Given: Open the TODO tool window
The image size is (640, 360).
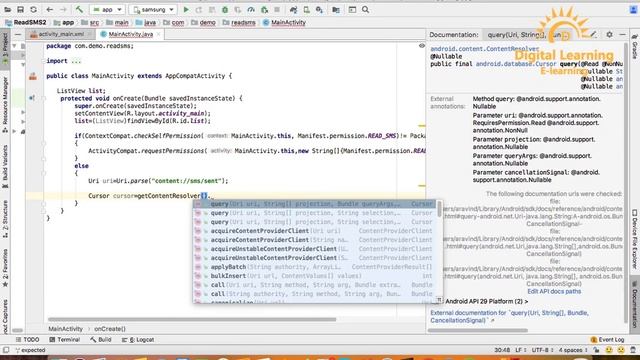Looking at the screenshot, I should 27,340.
